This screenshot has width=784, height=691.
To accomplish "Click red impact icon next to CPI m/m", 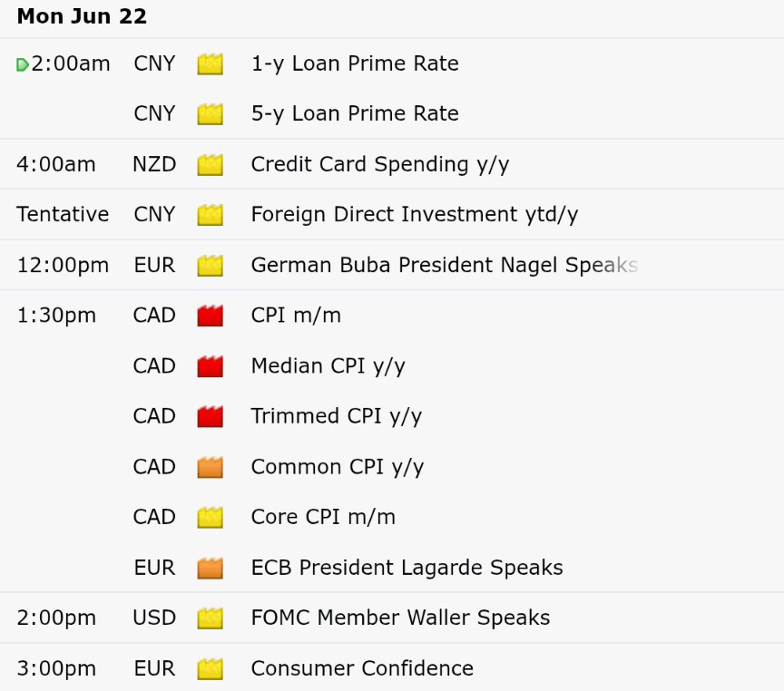I will pyautogui.click(x=210, y=316).
